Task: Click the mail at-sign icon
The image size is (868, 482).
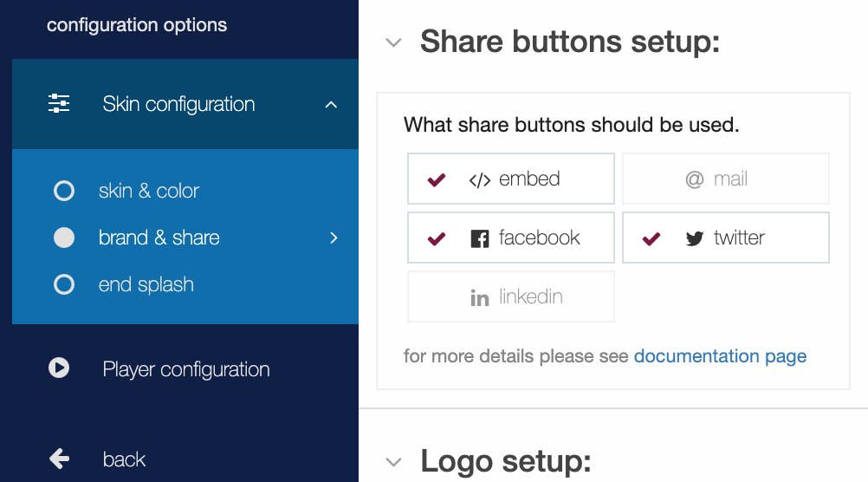Action: pos(694,179)
